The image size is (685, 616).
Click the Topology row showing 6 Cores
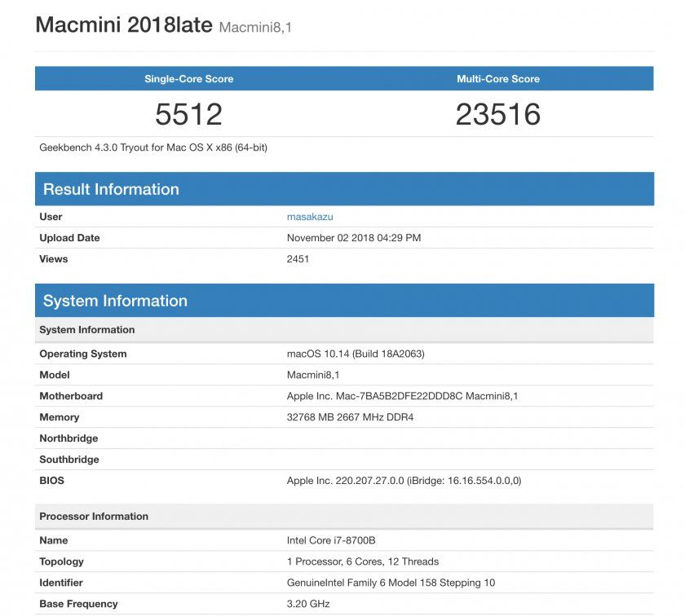coord(361,561)
